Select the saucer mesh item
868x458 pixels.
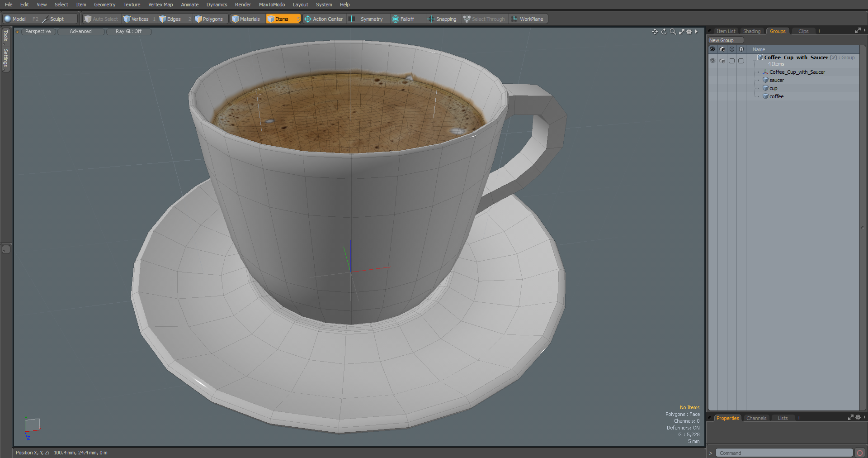(776, 80)
